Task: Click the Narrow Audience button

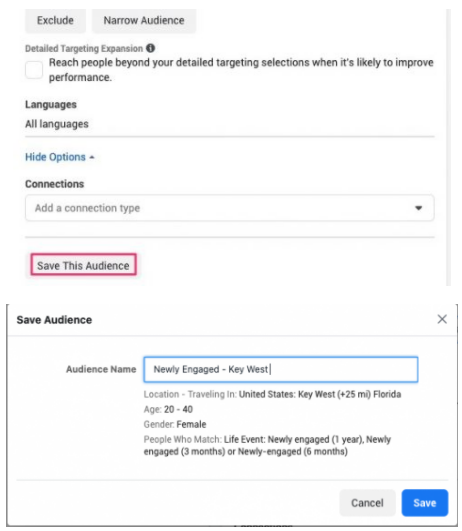Action: pos(144,21)
